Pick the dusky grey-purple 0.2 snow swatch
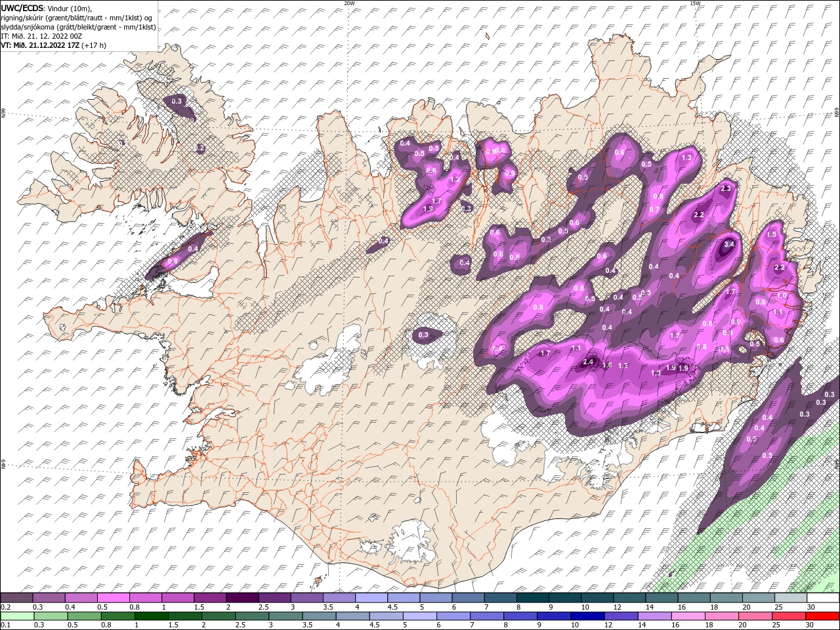Viewport: 840px width, 630px height. click(x=16, y=598)
